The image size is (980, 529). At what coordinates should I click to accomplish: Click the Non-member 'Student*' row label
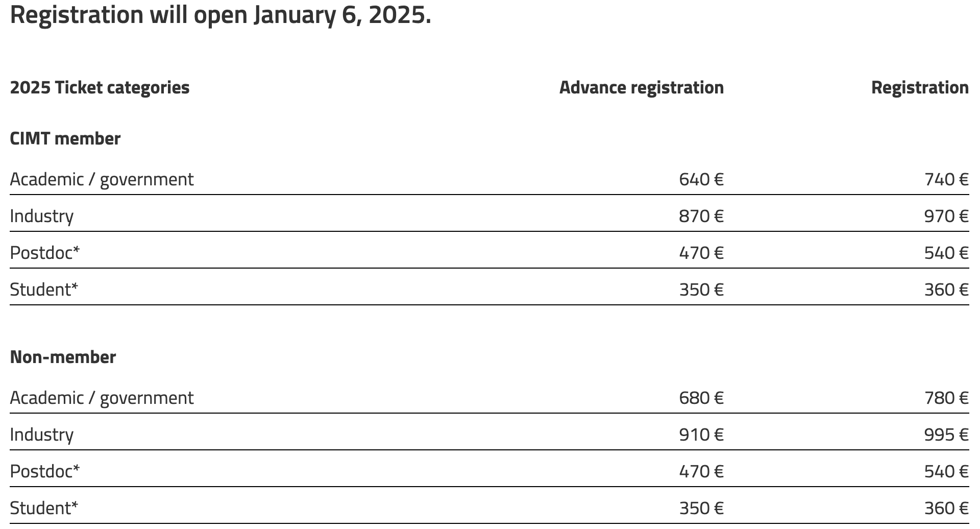(x=44, y=508)
